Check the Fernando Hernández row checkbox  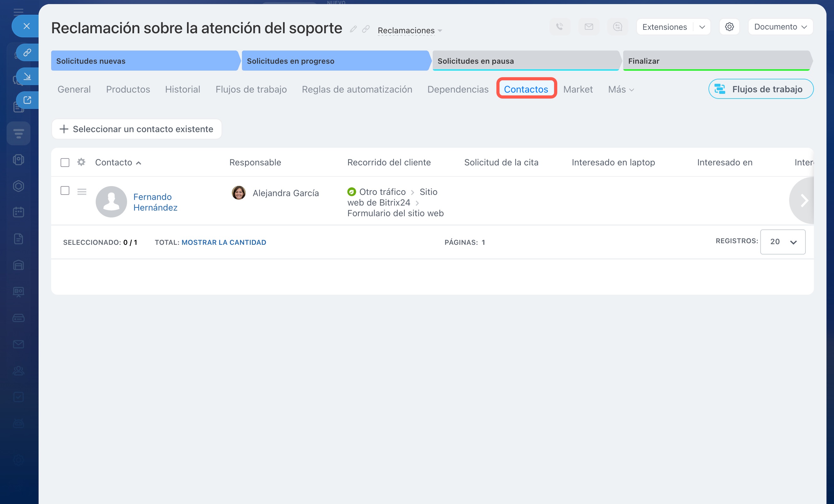pos(65,190)
